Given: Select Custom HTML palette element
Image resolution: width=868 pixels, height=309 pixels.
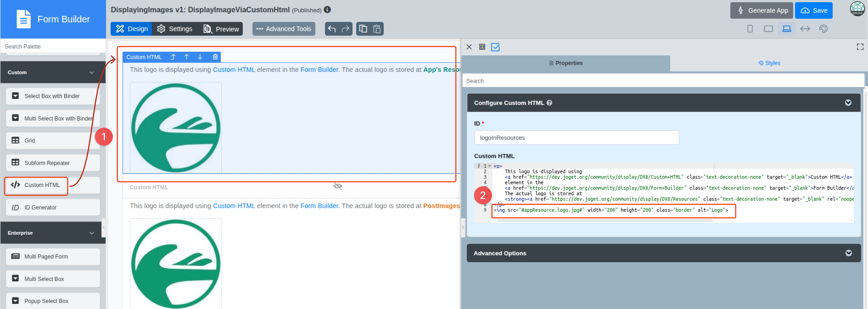Looking at the screenshot, I should pyautogui.click(x=53, y=185).
